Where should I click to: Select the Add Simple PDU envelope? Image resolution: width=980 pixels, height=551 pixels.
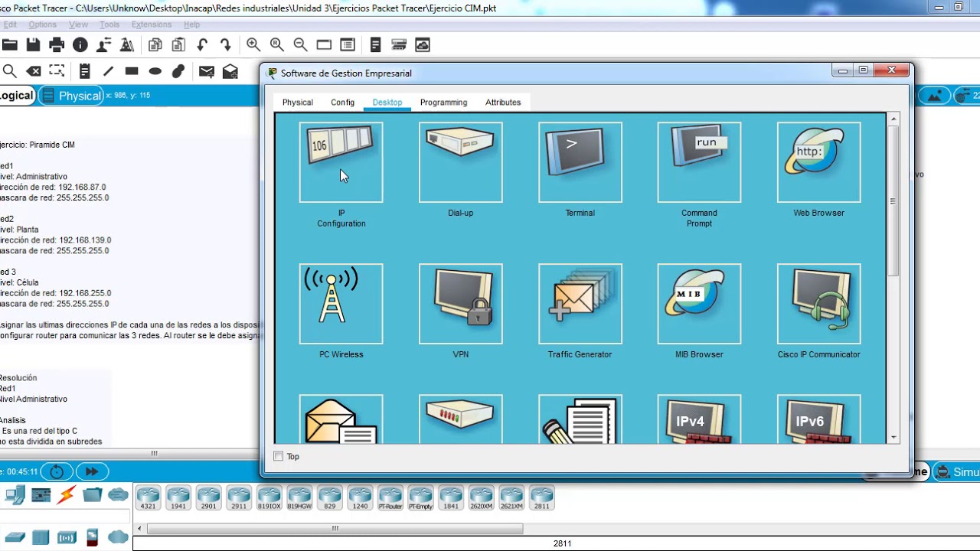click(x=207, y=71)
